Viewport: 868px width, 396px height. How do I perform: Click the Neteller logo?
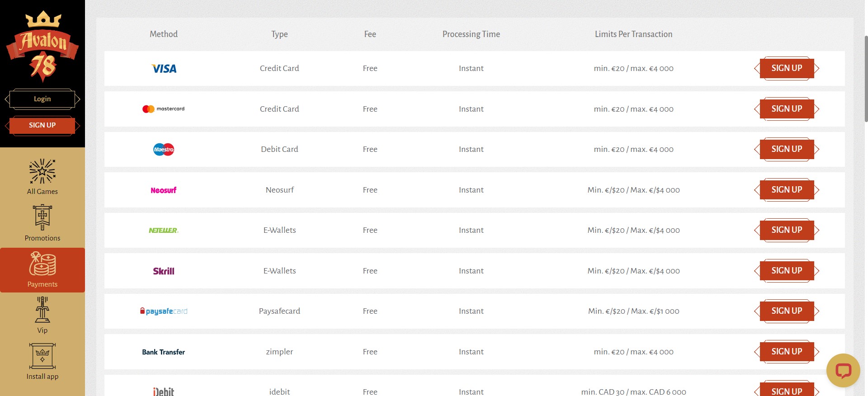coord(164,231)
